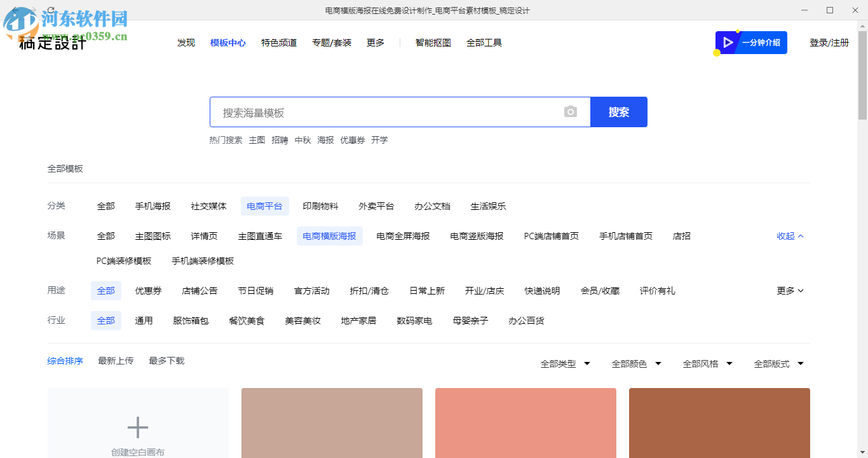Click the plus icon to create a blank canvas
Image resolution: width=868 pixels, height=458 pixels.
point(137,427)
